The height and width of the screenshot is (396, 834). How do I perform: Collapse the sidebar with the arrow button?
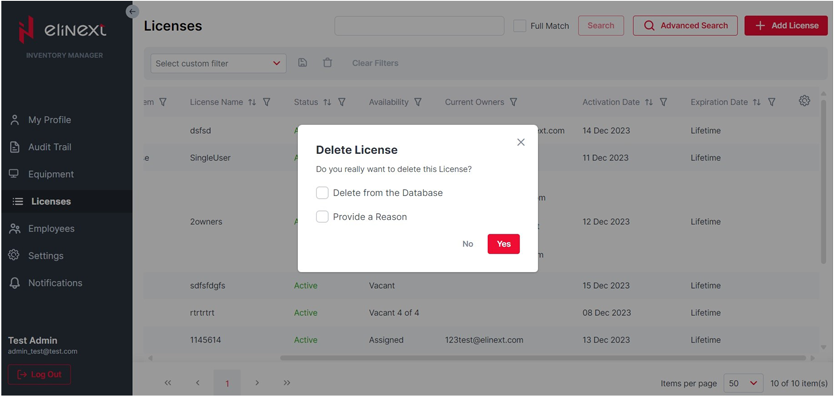[132, 11]
